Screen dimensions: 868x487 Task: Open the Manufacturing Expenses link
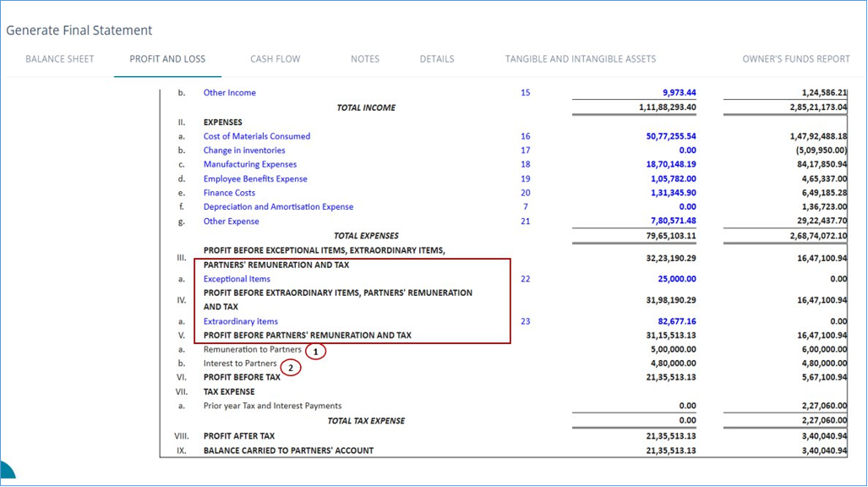(250, 165)
